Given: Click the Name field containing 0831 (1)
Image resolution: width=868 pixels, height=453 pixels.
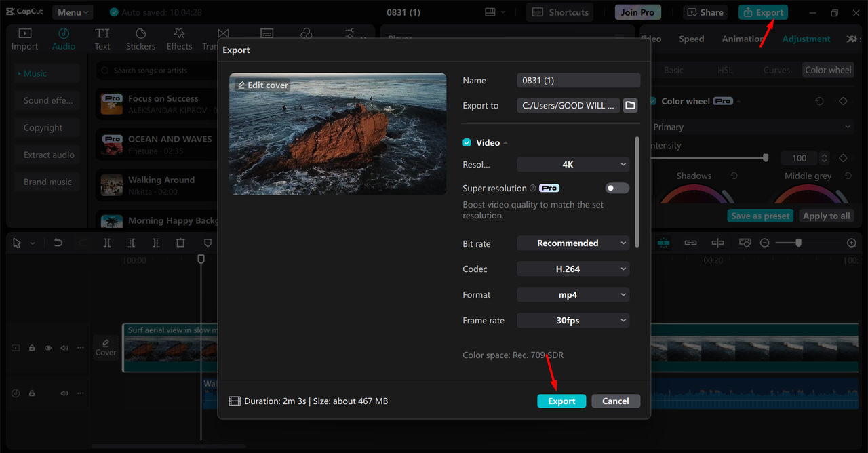Looking at the screenshot, I should (x=578, y=80).
